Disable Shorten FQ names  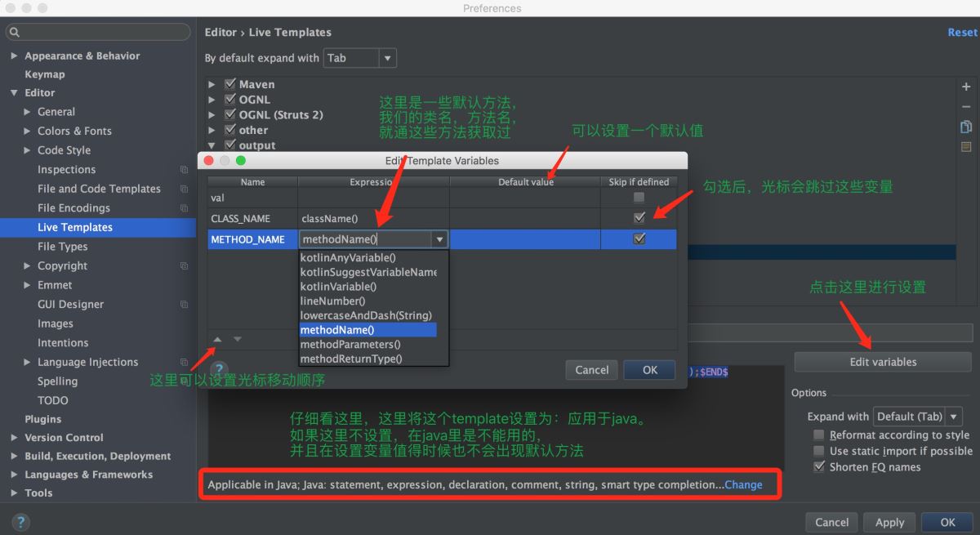pyautogui.click(x=819, y=467)
